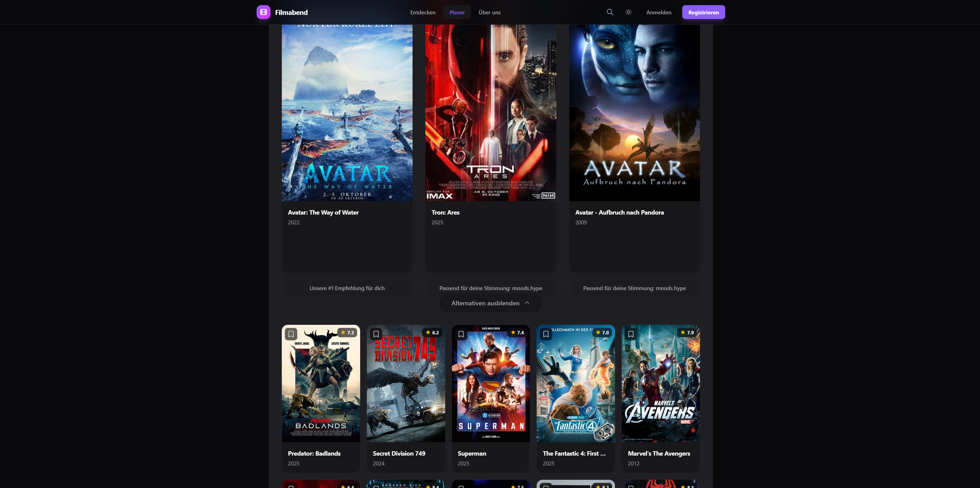980x488 pixels.
Task: Bookmark Predator: Badlands
Action: pos(291,334)
